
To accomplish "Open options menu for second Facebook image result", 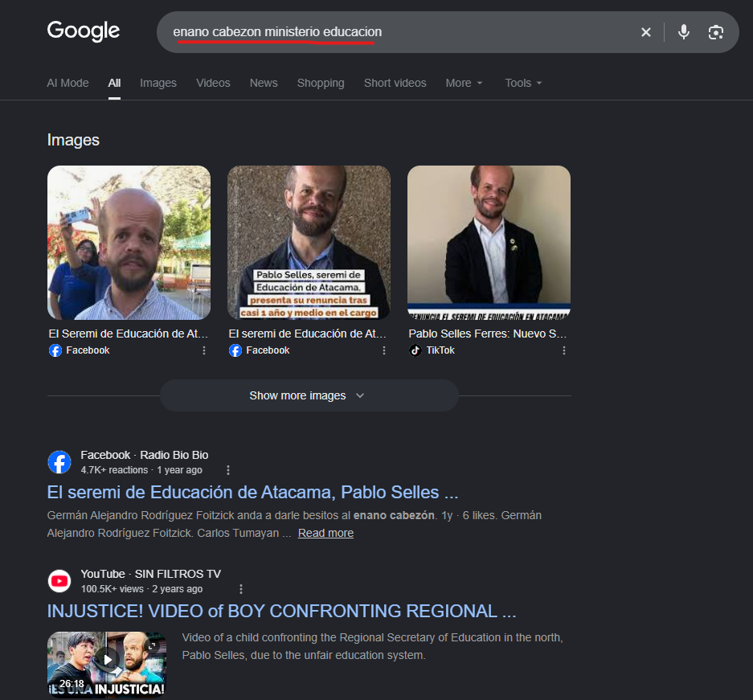I will [383, 350].
